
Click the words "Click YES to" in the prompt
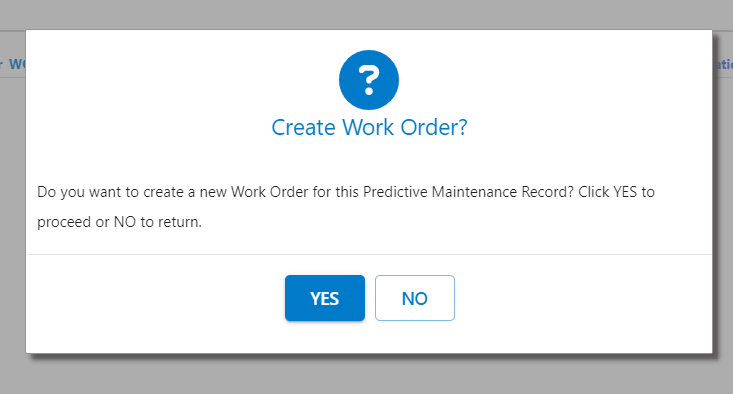617,192
